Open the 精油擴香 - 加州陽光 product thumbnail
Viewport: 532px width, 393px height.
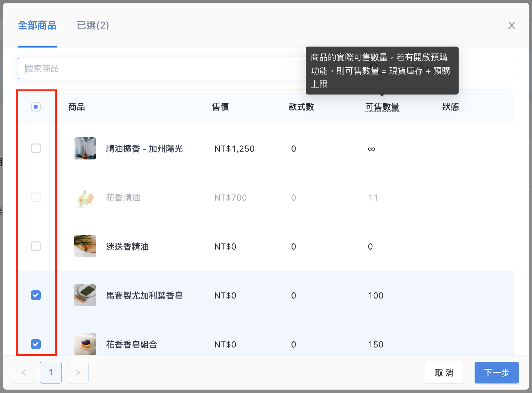(85, 149)
